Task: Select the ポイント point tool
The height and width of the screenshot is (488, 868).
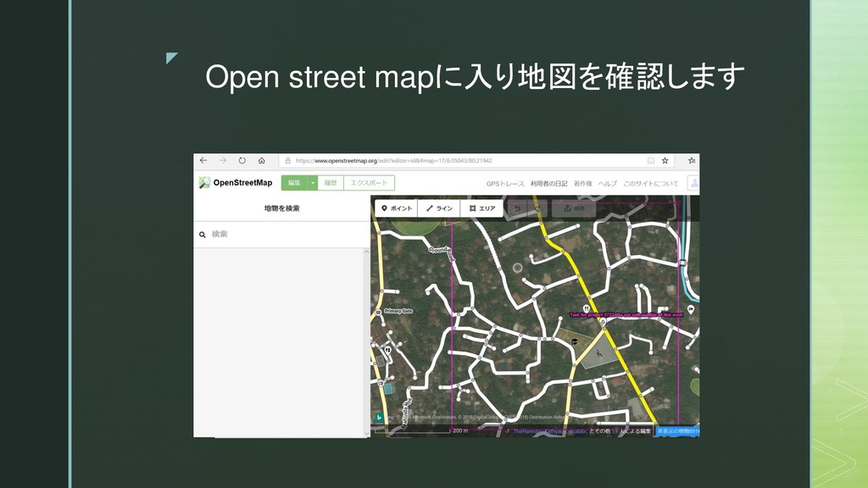Action: 397,208
